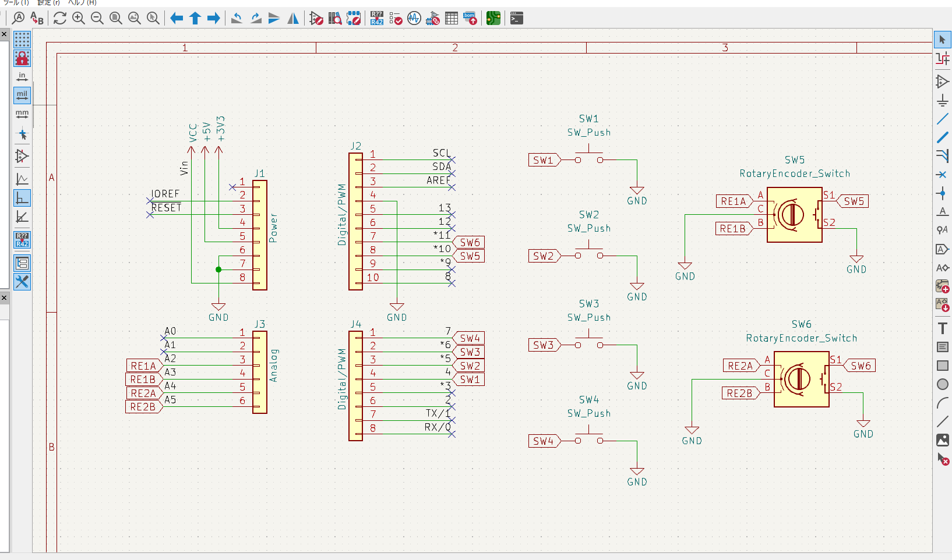Activate the Add Image tool
The height and width of the screenshot is (560, 952).
tap(942, 440)
